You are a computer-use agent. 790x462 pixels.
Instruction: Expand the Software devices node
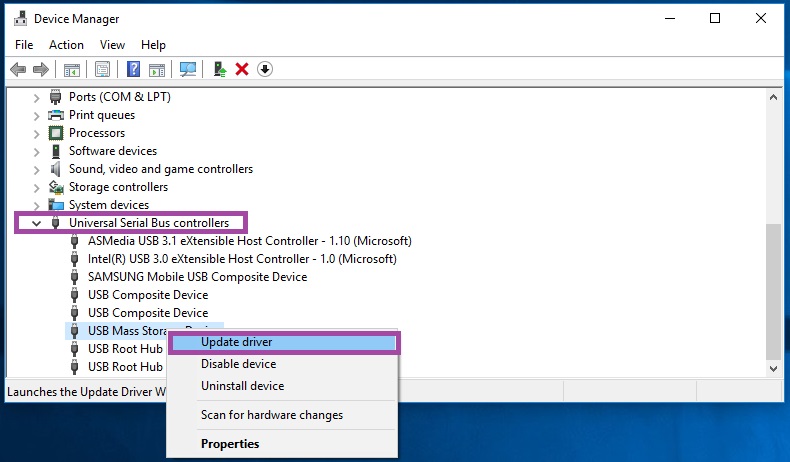36,152
